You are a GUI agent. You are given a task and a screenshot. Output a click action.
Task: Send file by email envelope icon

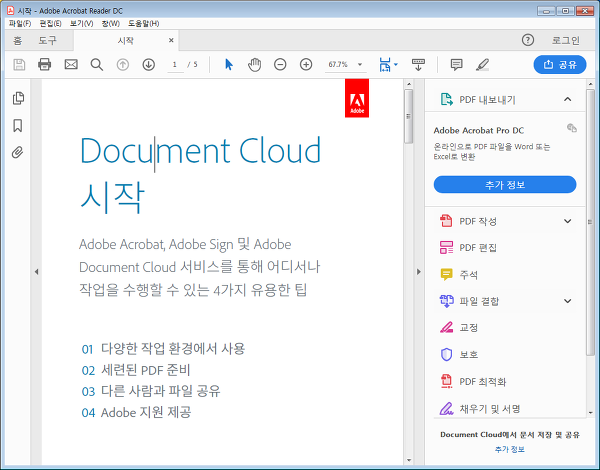point(71,64)
